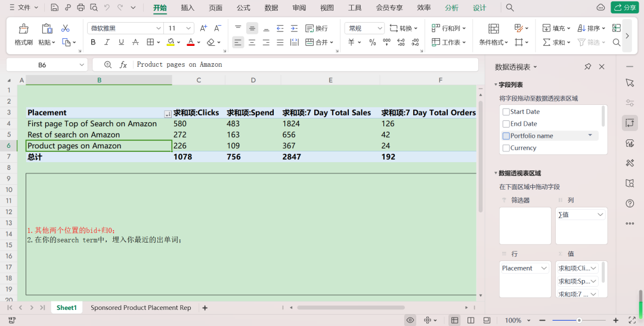Click the Print icon in quick toolbar
Image resolution: width=644 pixels, height=326 pixels.
(x=81, y=7)
